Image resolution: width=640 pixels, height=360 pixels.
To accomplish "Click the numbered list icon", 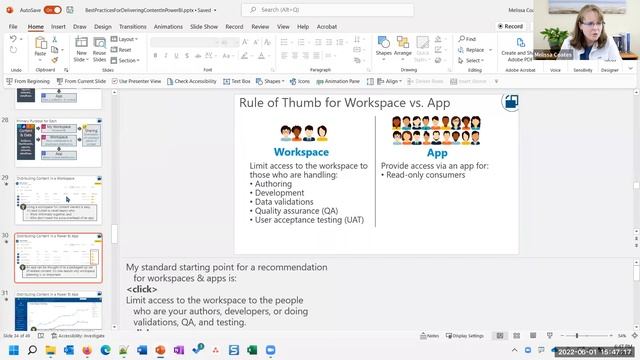I will pyautogui.click(x=301, y=42).
